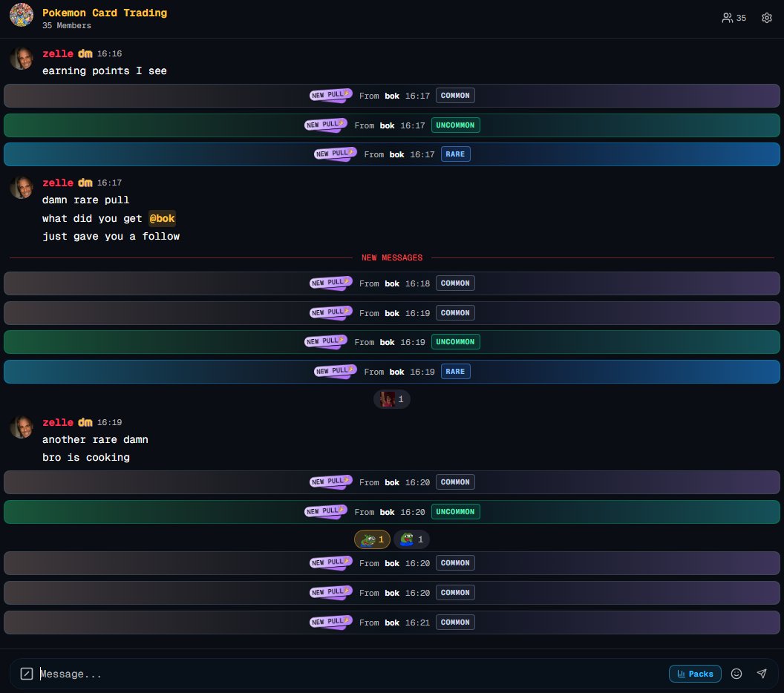Open zelle dm's username at 16:16
Viewport: 784px width, 693px height.
pyautogui.click(x=67, y=53)
